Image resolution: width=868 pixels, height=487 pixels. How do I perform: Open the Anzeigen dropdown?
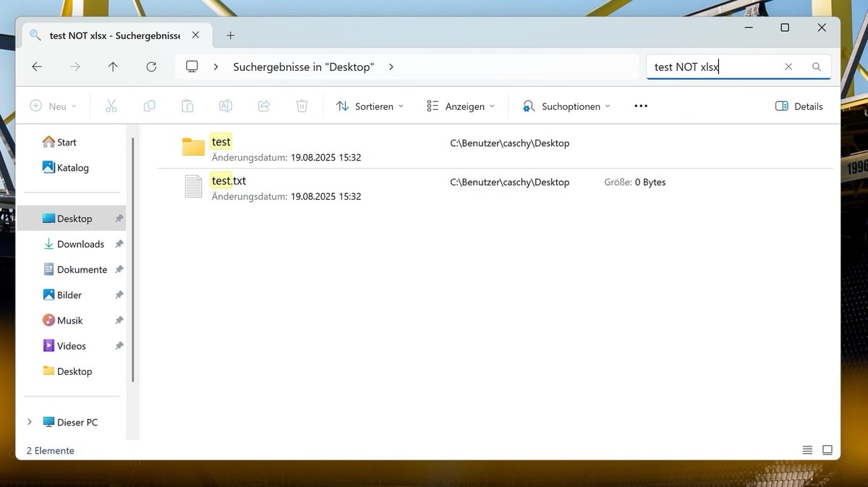[x=461, y=106]
